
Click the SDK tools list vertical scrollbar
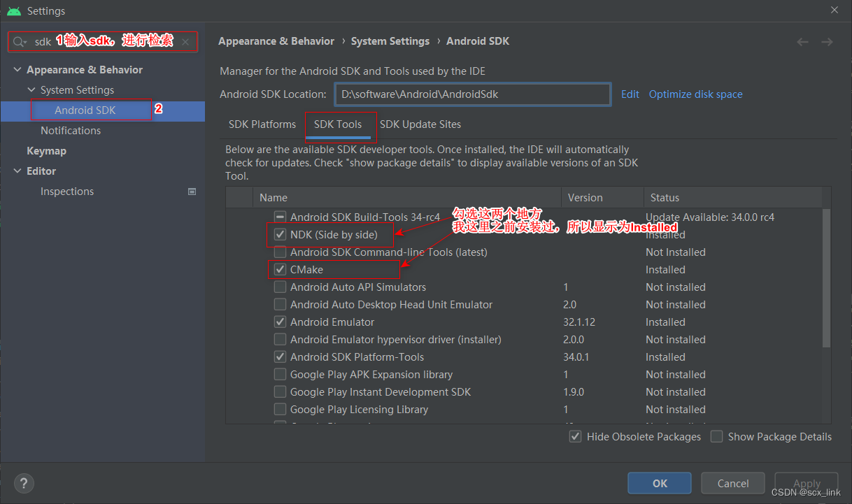pos(827,280)
